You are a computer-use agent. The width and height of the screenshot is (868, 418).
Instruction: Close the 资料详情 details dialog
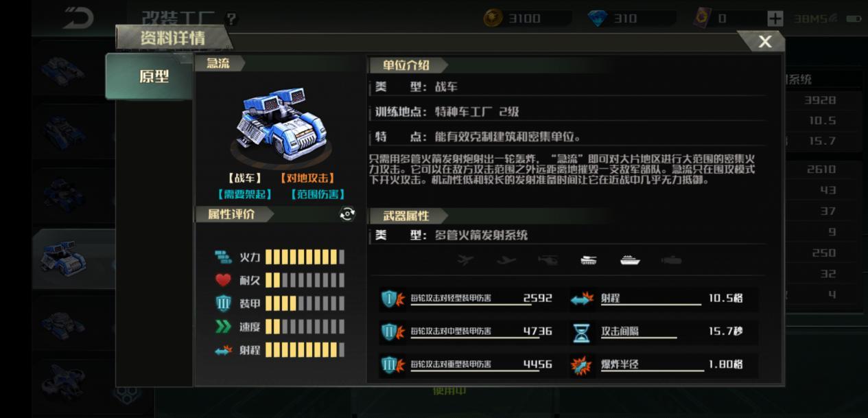click(x=764, y=42)
